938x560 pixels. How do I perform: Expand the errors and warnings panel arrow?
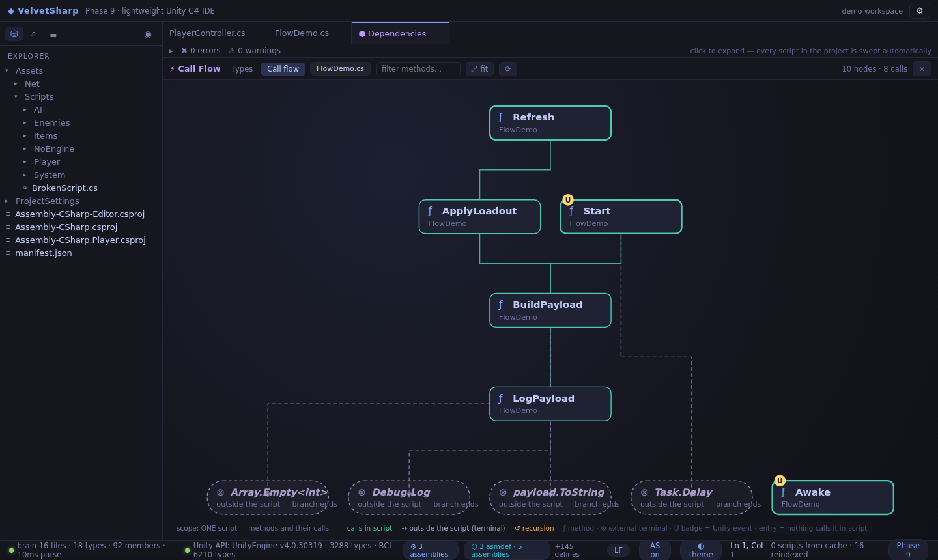click(171, 51)
